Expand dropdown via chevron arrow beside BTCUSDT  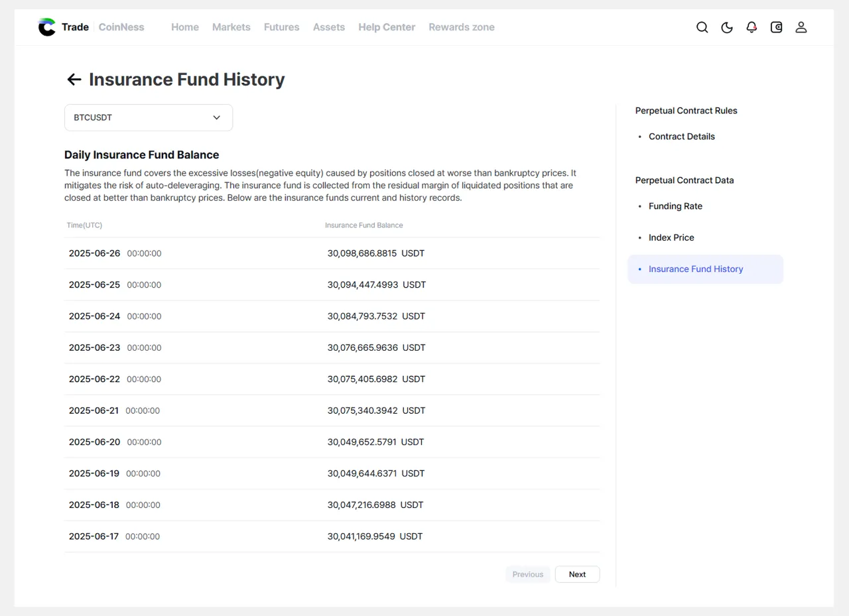pyautogui.click(x=216, y=117)
